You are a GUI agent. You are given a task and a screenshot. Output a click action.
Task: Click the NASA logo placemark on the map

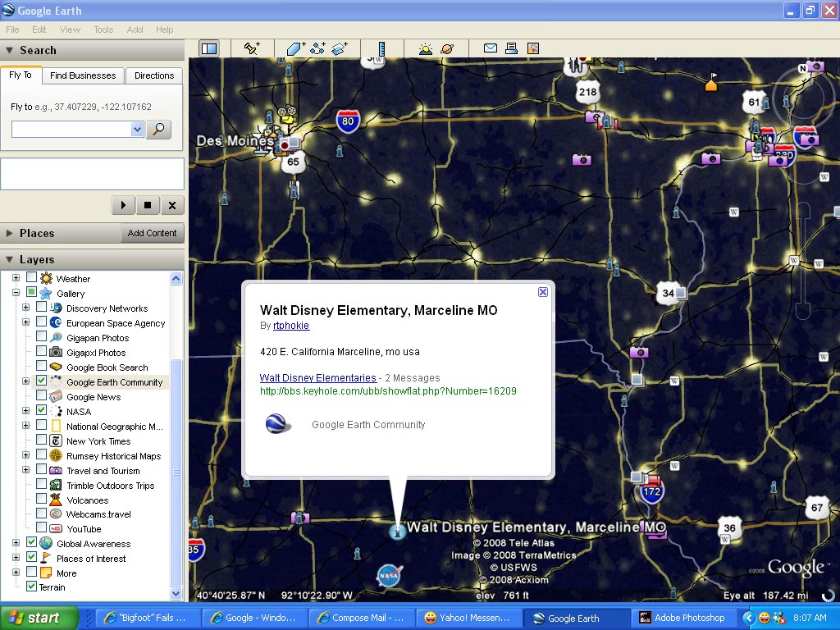pyautogui.click(x=389, y=575)
